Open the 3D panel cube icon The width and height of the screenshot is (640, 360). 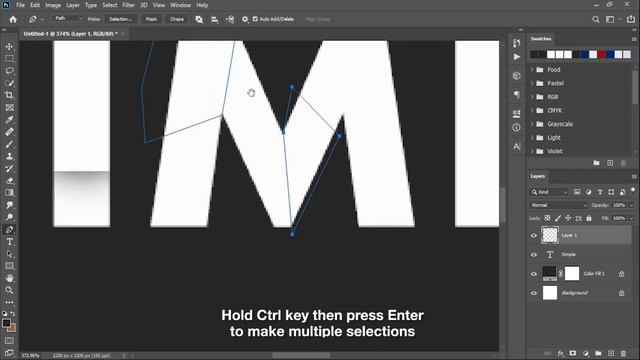pyautogui.click(x=517, y=76)
